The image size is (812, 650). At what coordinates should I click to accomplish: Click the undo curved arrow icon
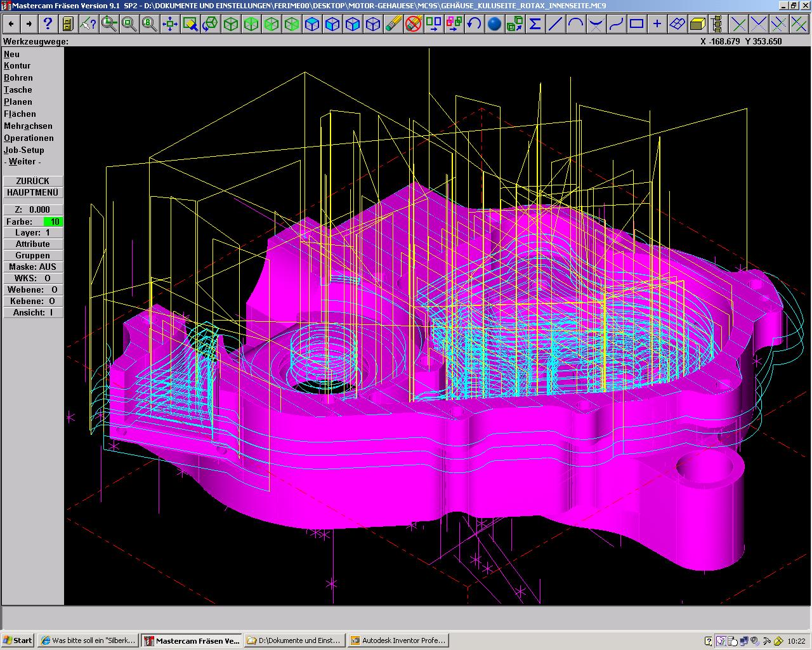pos(474,24)
